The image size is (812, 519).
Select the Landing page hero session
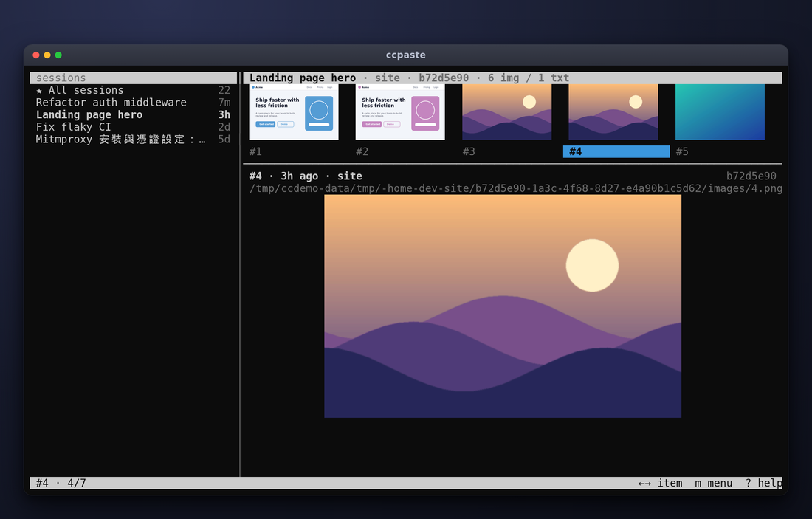tap(133, 115)
